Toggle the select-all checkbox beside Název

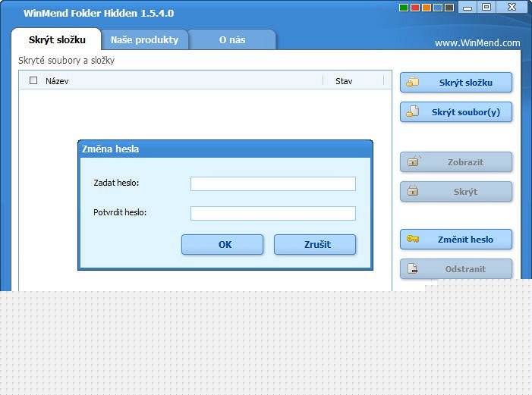[x=33, y=80]
